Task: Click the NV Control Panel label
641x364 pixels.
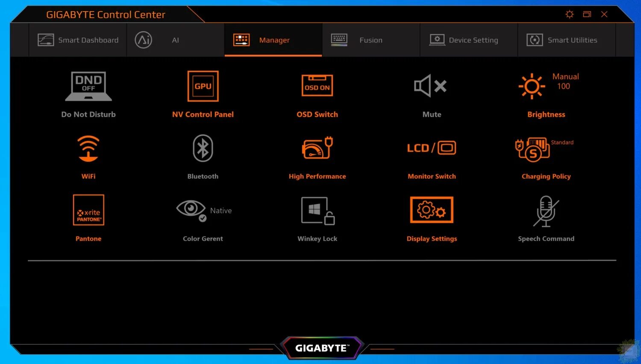Action: click(x=203, y=114)
